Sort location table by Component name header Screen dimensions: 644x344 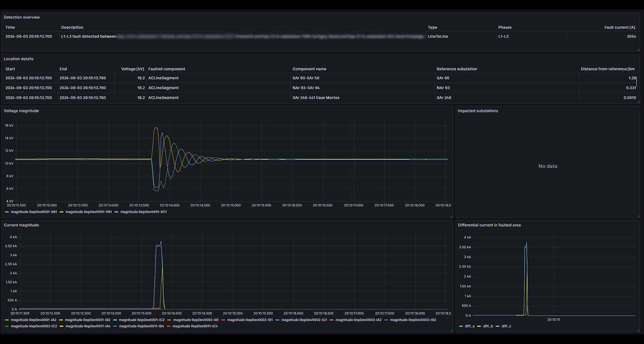point(309,69)
